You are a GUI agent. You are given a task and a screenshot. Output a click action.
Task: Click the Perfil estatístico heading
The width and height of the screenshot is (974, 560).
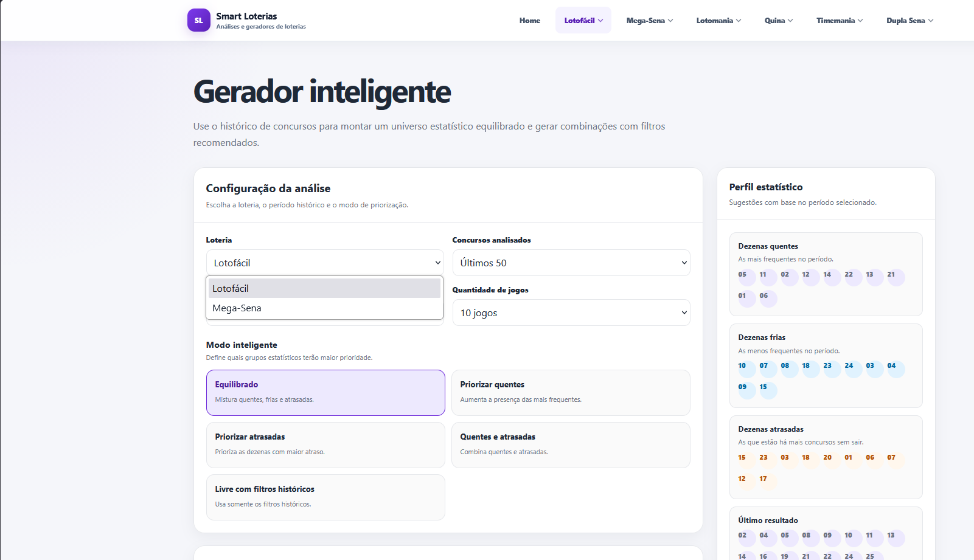coord(766,187)
